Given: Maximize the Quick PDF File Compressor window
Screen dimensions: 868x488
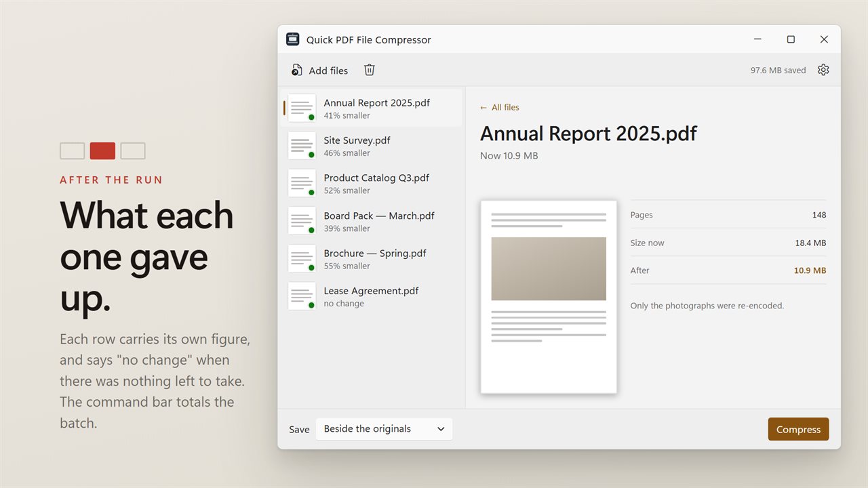Looking at the screenshot, I should 791,39.
